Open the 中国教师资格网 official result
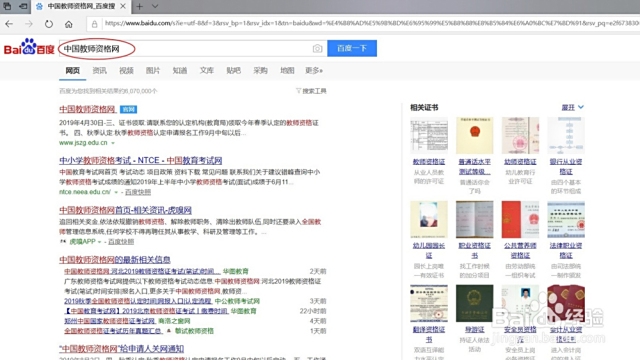 pos(87,109)
